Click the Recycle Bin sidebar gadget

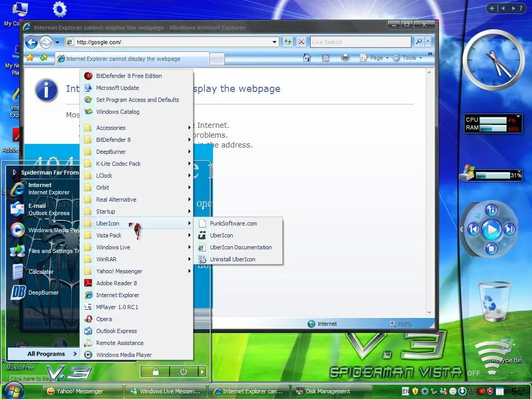click(494, 301)
